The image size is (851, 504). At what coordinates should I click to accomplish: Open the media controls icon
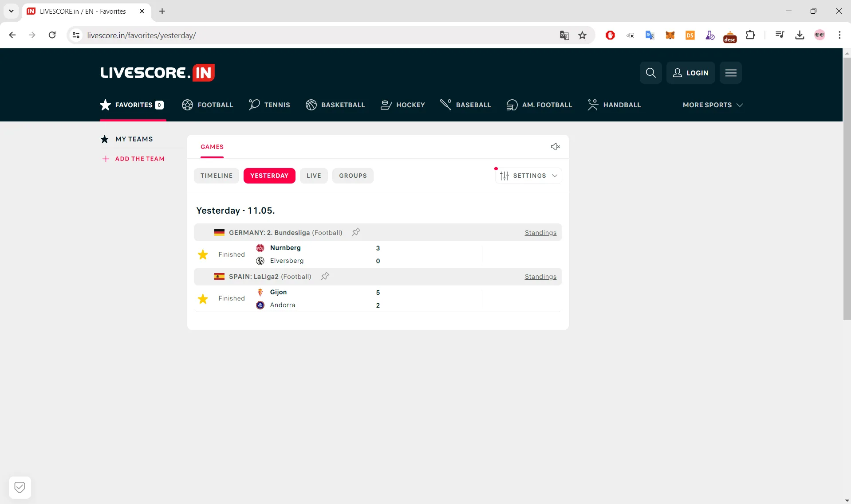coord(780,35)
